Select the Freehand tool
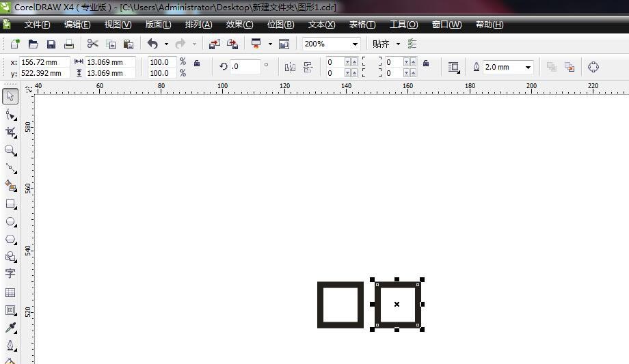The height and width of the screenshot is (364, 629). pyautogui.click(x=10, y=169)
